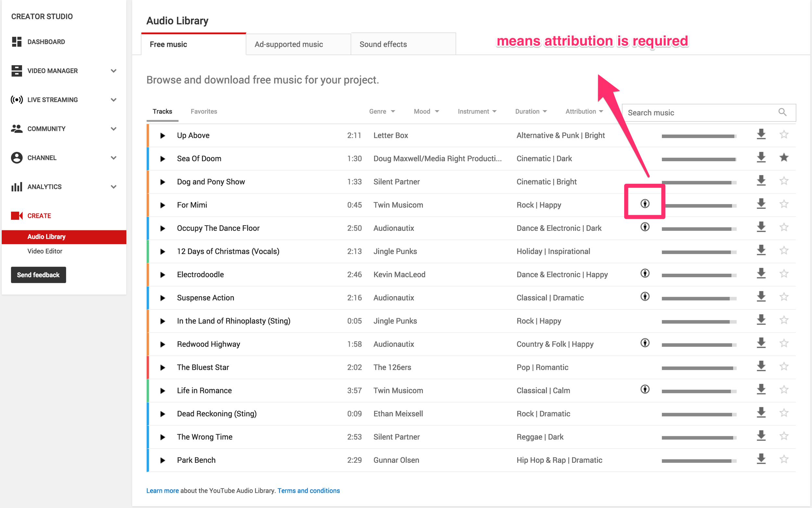Play Dog and Pony Show track
The image size is (812, 508).
(x=163, y=182)
